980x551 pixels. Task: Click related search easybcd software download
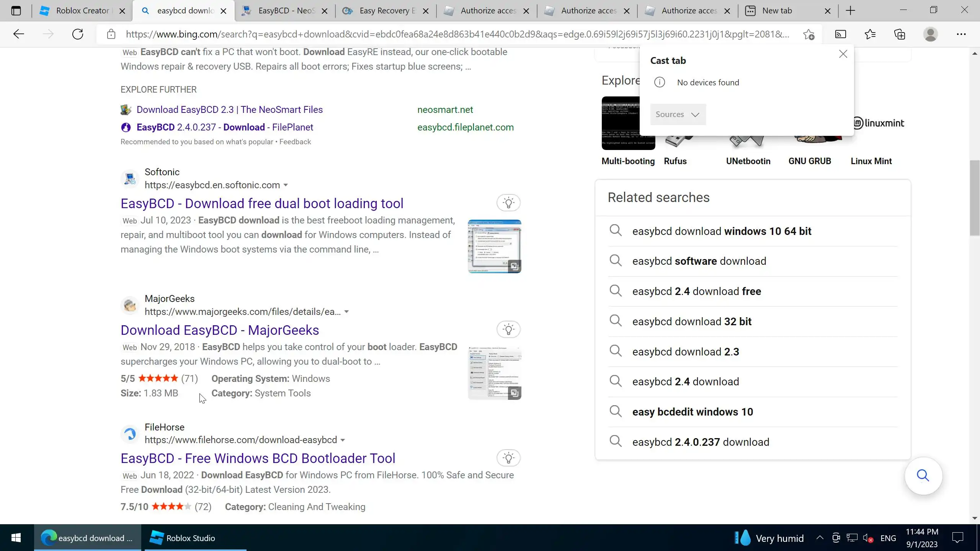699,261
